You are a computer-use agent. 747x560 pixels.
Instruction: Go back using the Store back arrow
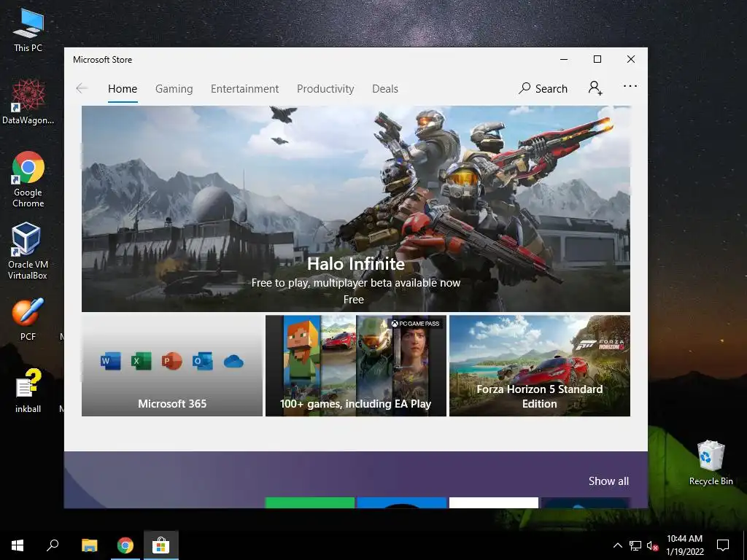(x=82, y=88)
